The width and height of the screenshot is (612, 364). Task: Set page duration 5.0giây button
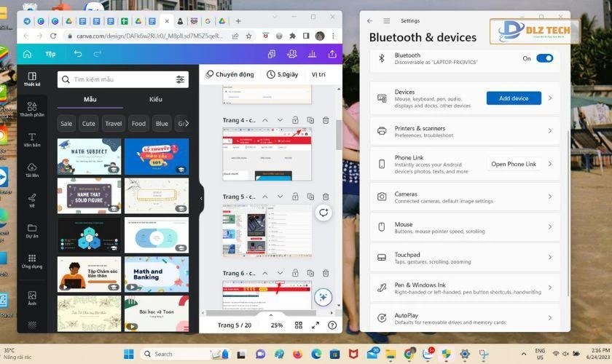[282, 74]
